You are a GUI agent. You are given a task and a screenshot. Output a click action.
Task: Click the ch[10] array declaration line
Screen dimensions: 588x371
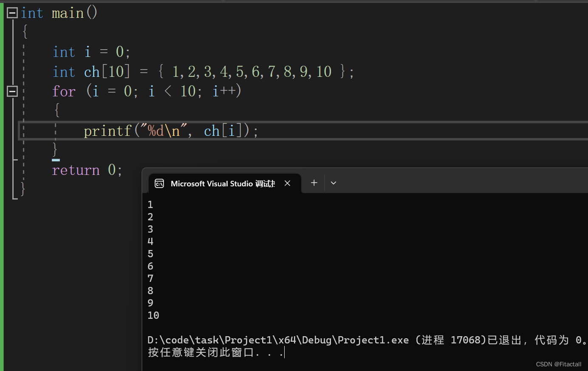pyautogui.click(x=203, y=71)
